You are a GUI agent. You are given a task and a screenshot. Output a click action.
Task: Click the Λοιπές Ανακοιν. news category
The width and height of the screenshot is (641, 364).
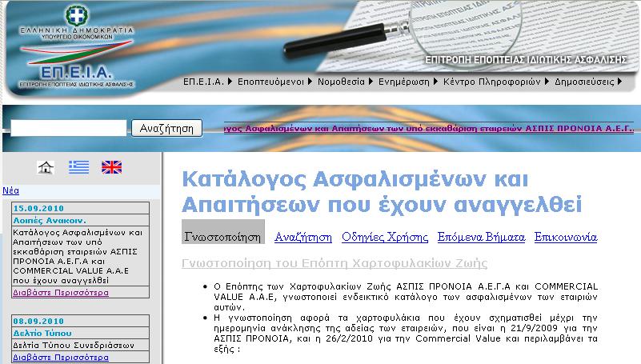tap(50, 220)
